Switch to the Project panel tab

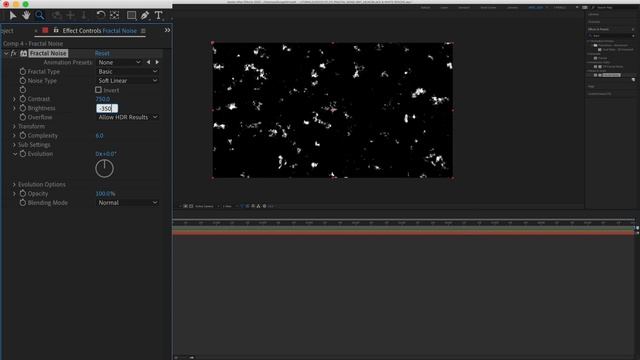click(7, 31)
